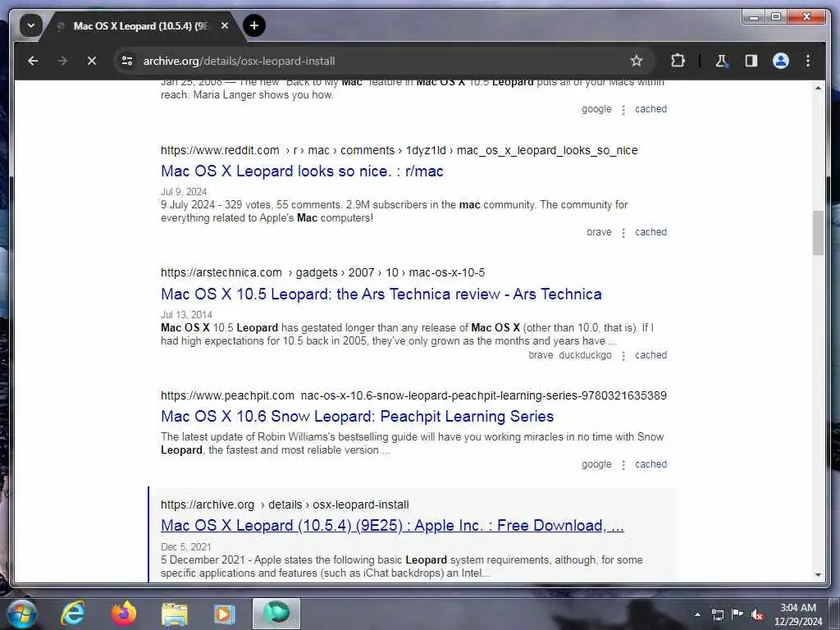The width and height of the screenshot is (840, 630).
Task: Click the 'brave' source label on reddit result
Action: click(599, 232)
